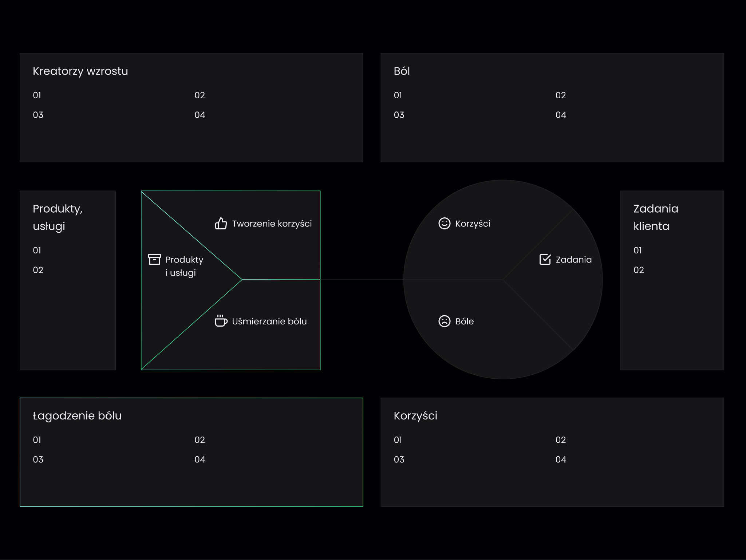Select the Uśmierzanie bólu label

[269, 322]
